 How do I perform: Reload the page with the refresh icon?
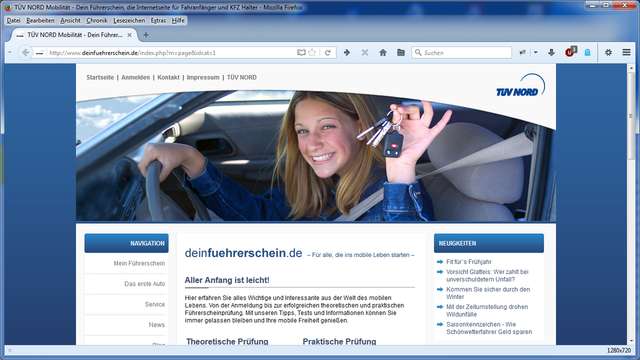tap(328, 53)
